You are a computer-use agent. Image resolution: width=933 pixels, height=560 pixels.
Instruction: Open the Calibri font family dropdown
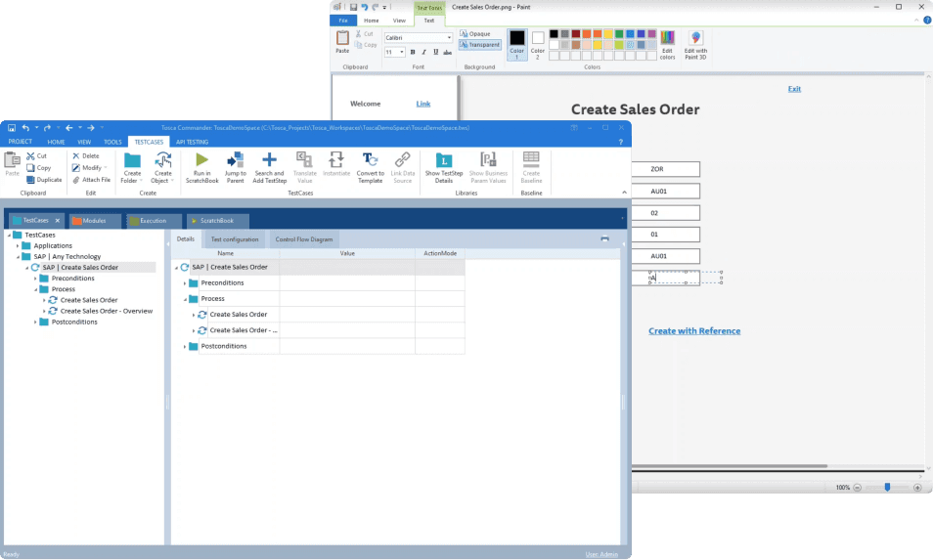(449, 37)
